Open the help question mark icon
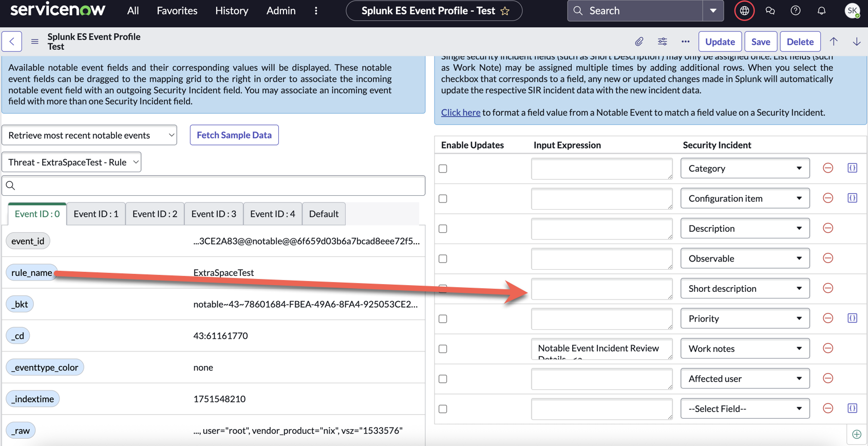Screen dimensions: 868x446 pyautogui.click(x=796, y=11)
